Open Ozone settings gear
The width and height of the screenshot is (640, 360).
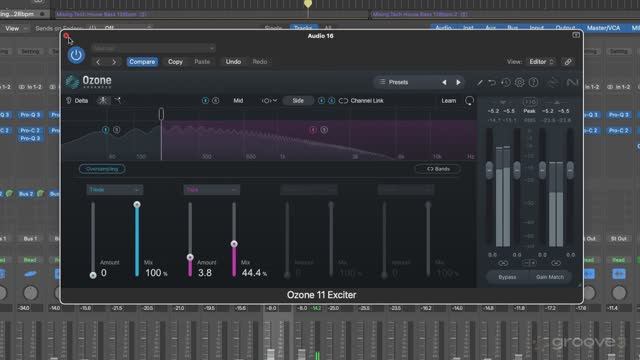520,82
